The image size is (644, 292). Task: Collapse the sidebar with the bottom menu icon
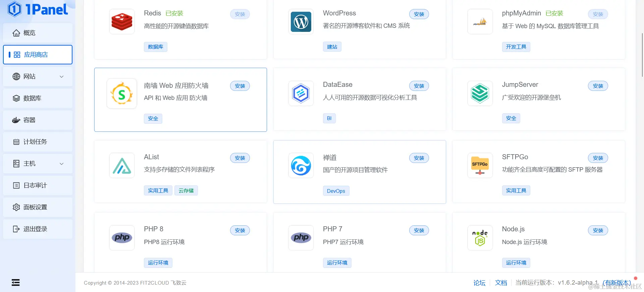[x=15, y=283]
